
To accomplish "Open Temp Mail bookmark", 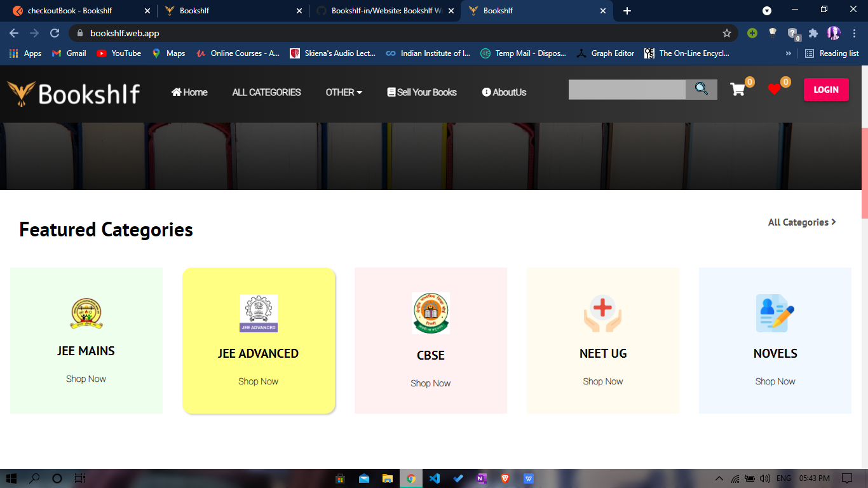I will coord(523,53).
